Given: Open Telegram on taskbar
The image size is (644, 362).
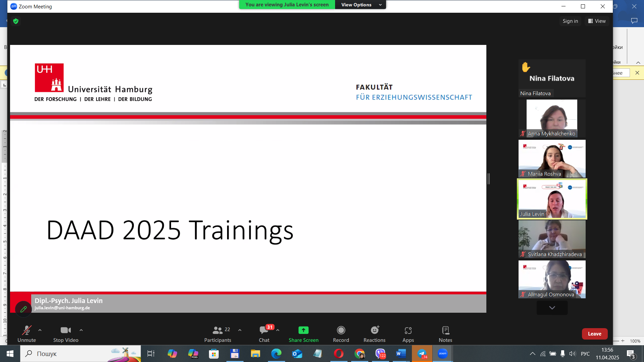Looking at the screenshot, I should [x=422, y=354].
